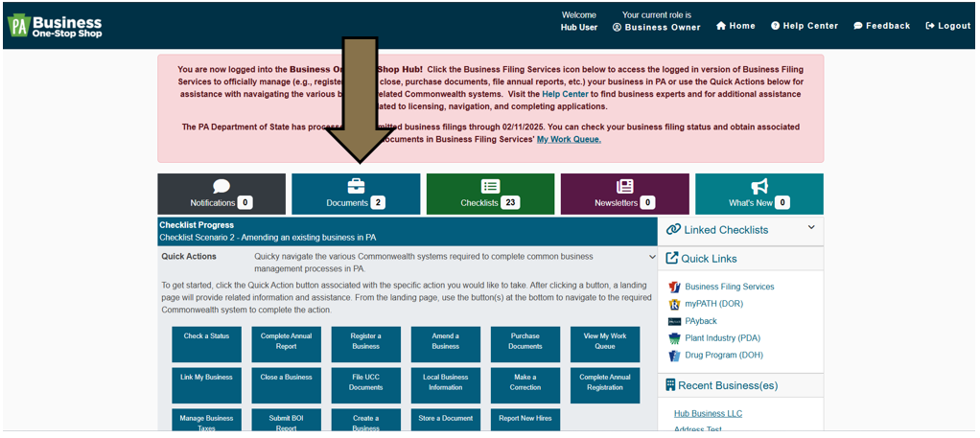Click the Help Center question mark icon
980x438 pixels.
point(775,26)
